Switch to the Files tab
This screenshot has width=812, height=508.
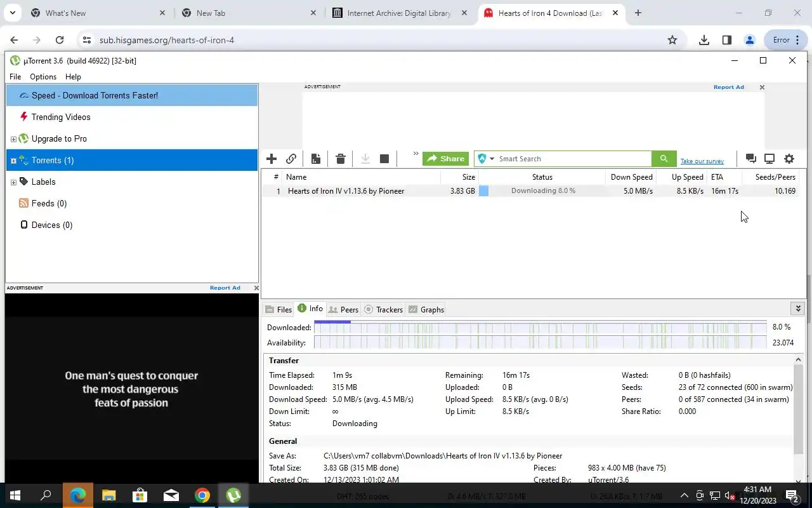(x=278, y=309)
